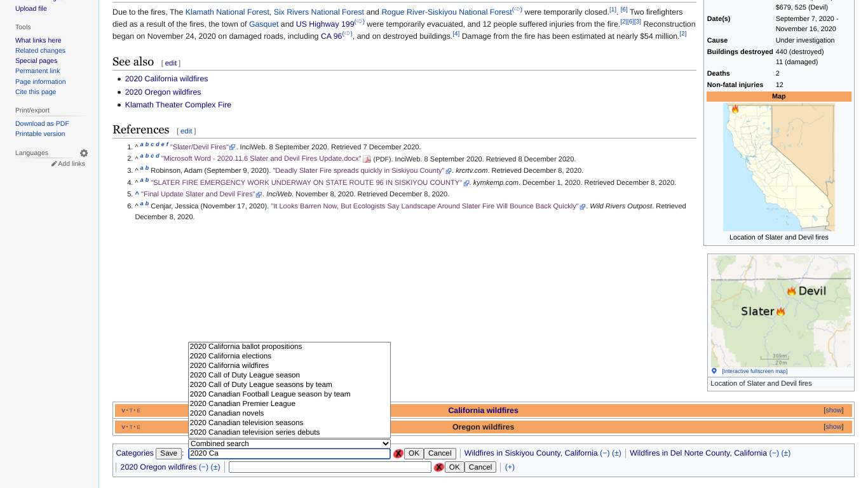The image size is (868, 488).
Task: Choose "2020 Canadian Premier League" suggestion
Action: pyautogui.click(x=289, y=403)
